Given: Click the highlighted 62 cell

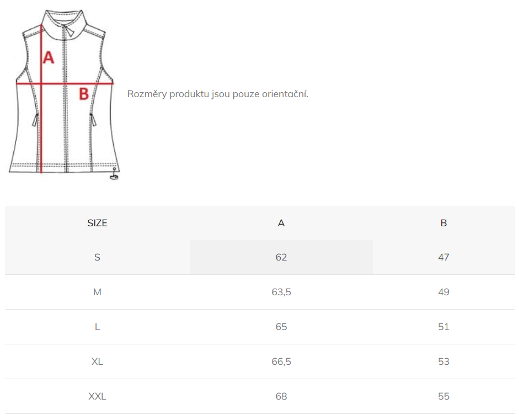Looking at the screenshot, I should [281, 257].
